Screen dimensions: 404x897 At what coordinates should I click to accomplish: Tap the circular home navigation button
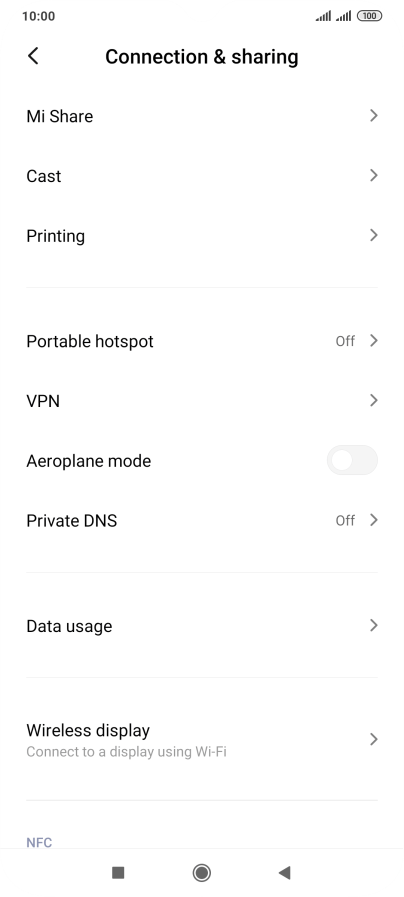tap(201, 872)
